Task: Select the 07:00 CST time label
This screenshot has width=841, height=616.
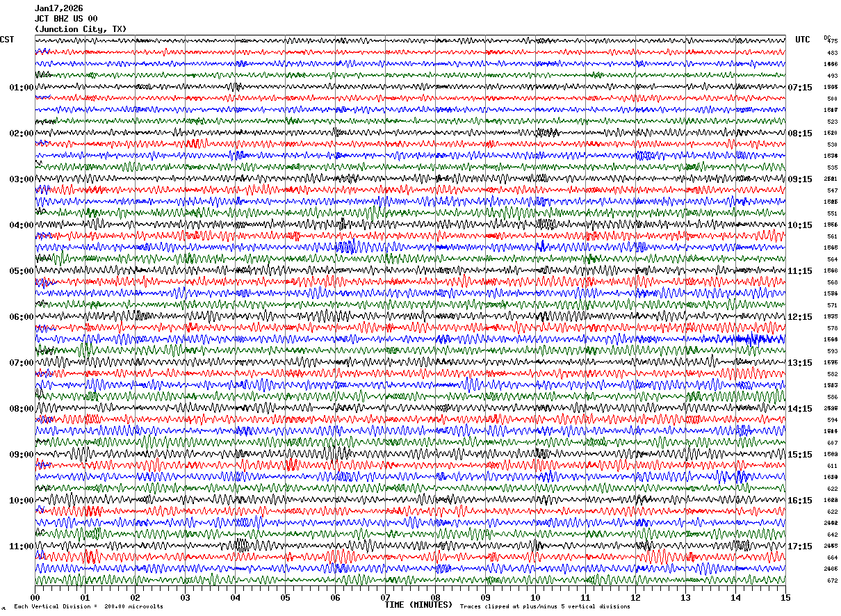Action: pos(21,363)
